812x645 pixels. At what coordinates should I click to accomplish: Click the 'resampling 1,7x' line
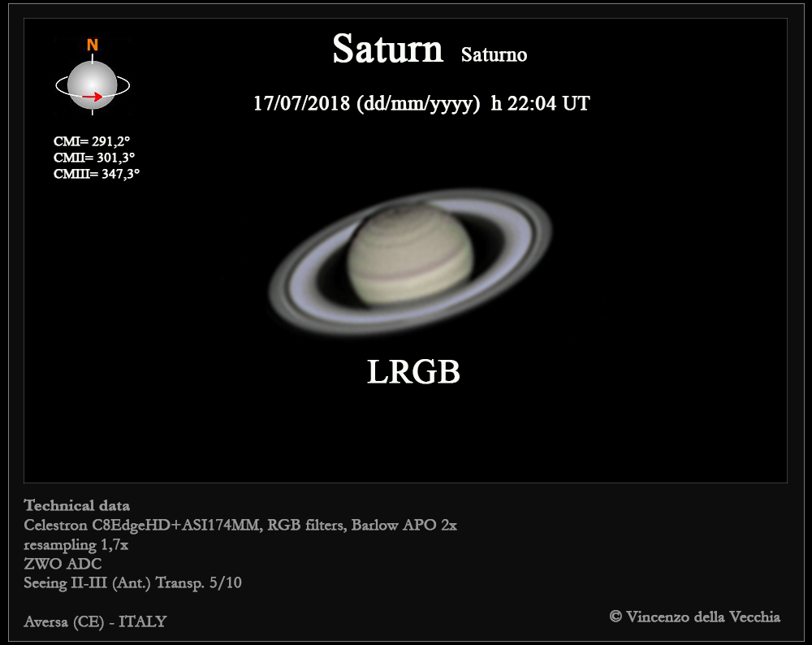point(76,545)
